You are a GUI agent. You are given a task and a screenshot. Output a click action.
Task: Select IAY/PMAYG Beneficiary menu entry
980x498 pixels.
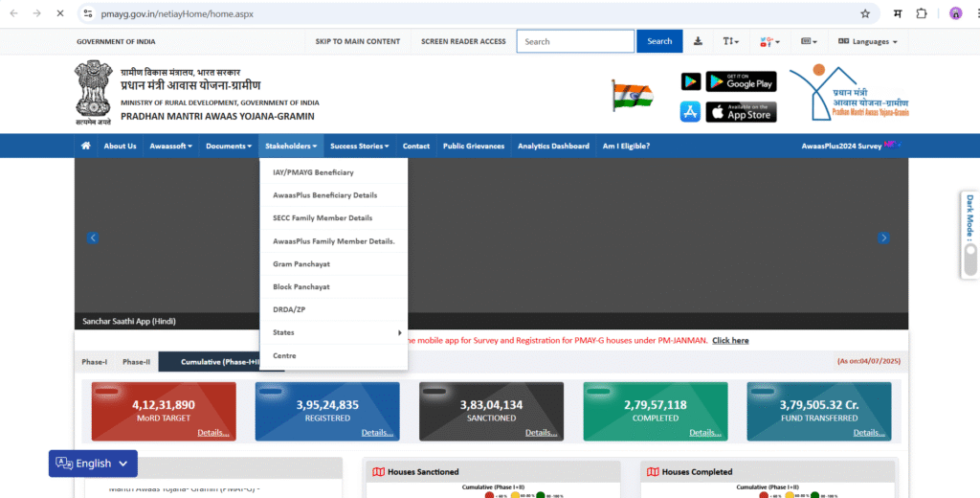click(334, 172)
